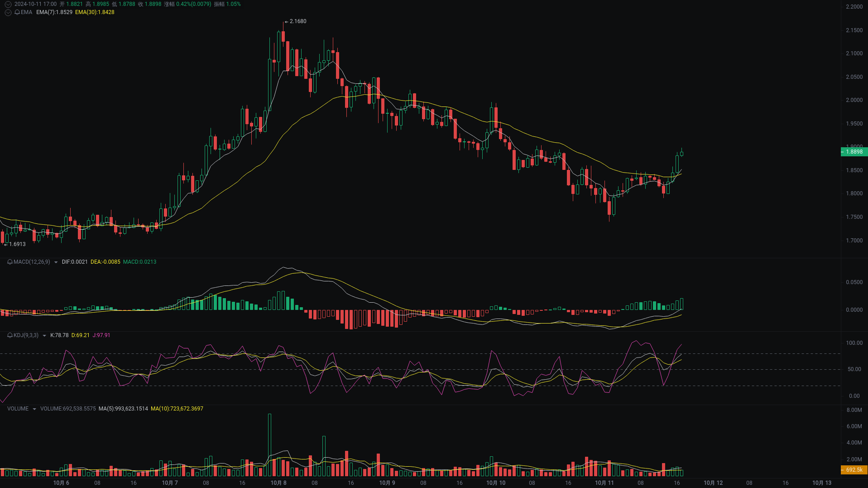Click the 2024-10-11 17:00 timestamp
This screenshot has height=488, width=868.
tap(36, 4)
